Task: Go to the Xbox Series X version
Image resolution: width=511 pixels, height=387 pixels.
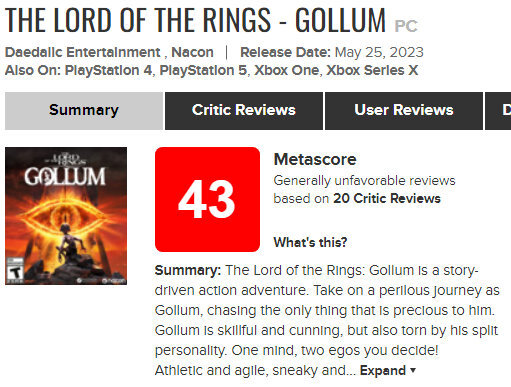Action: pos(372,70)
